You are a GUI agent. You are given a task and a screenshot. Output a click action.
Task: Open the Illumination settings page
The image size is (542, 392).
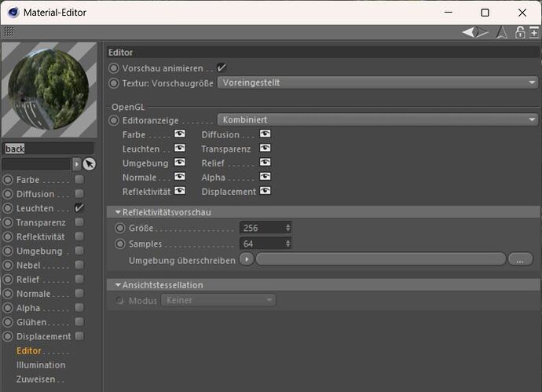coord(41,365)
